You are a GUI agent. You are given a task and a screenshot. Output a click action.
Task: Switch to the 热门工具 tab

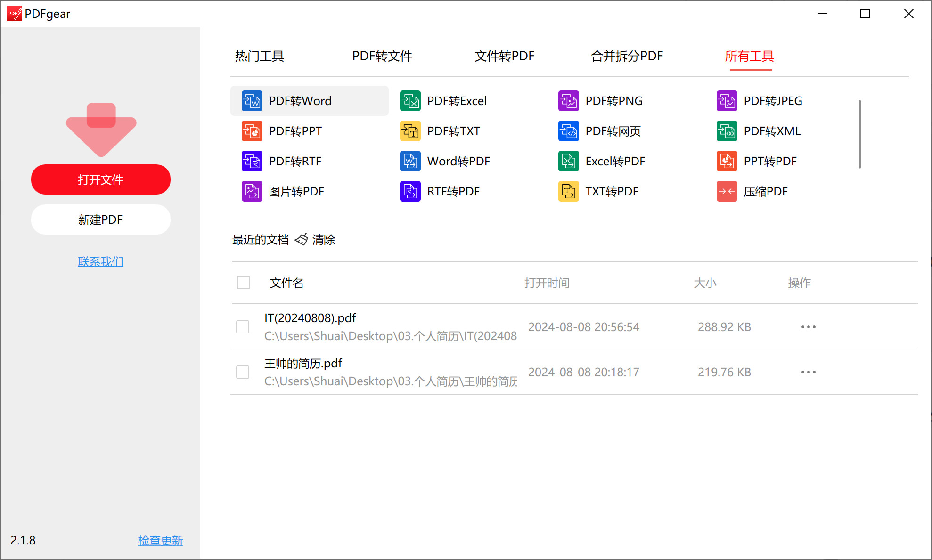(x=260, y=56)
